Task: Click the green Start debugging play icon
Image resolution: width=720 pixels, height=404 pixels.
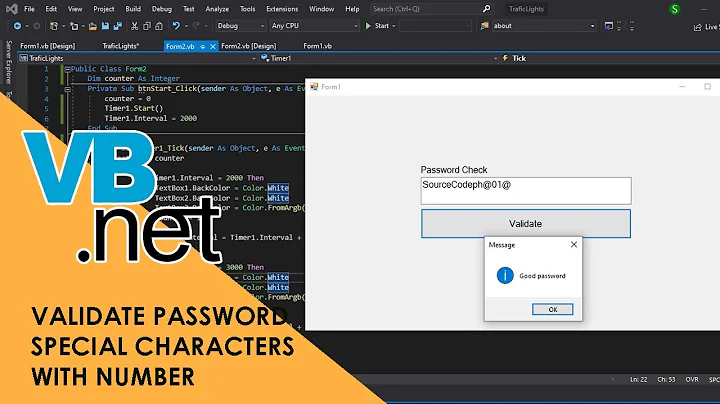Action: [368, 26]
